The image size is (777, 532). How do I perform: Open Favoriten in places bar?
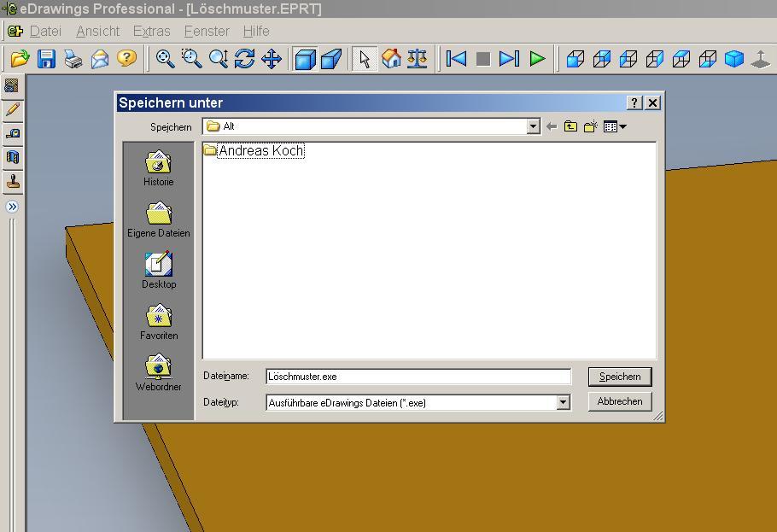[x=159, y=321]
